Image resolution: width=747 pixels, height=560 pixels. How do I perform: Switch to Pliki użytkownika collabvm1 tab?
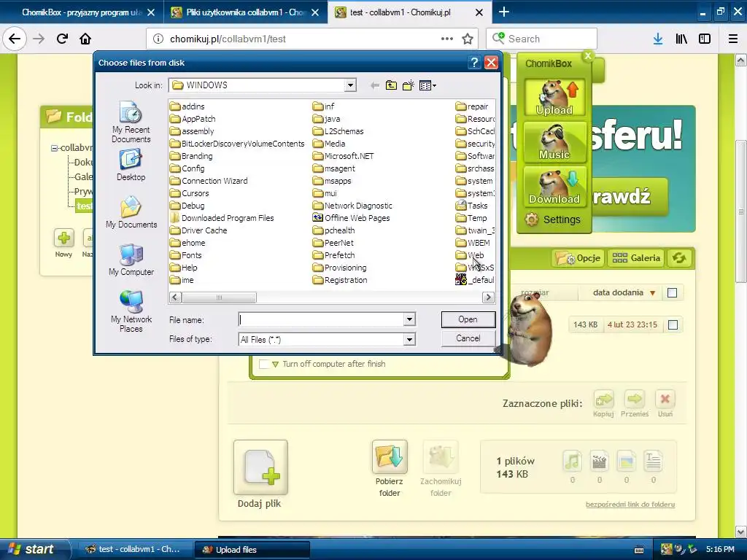click(x=246, y=12)
